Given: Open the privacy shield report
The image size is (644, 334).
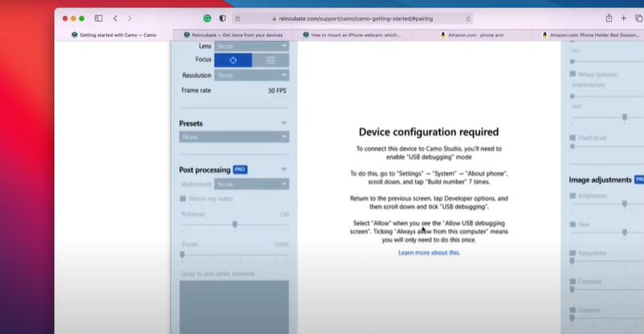Looking at the screenshot, I should pyautogui.click(x=222, y=18).
